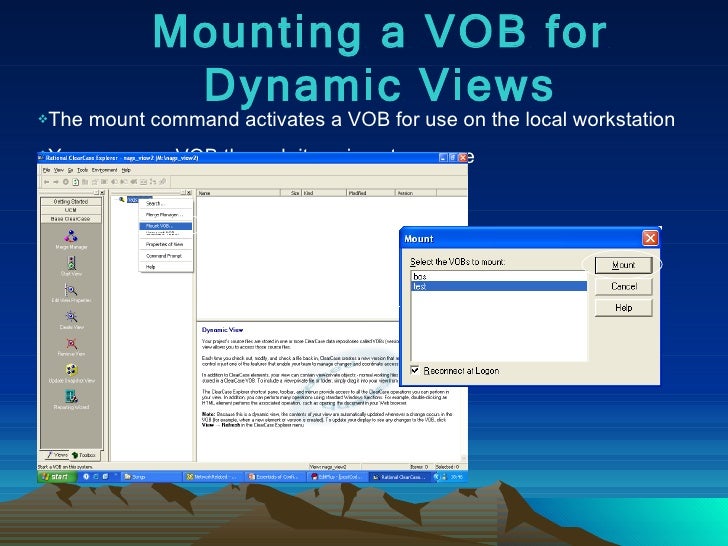Open the Tools menu
Screen dimensions: 728x546
[x=82, y=170]
